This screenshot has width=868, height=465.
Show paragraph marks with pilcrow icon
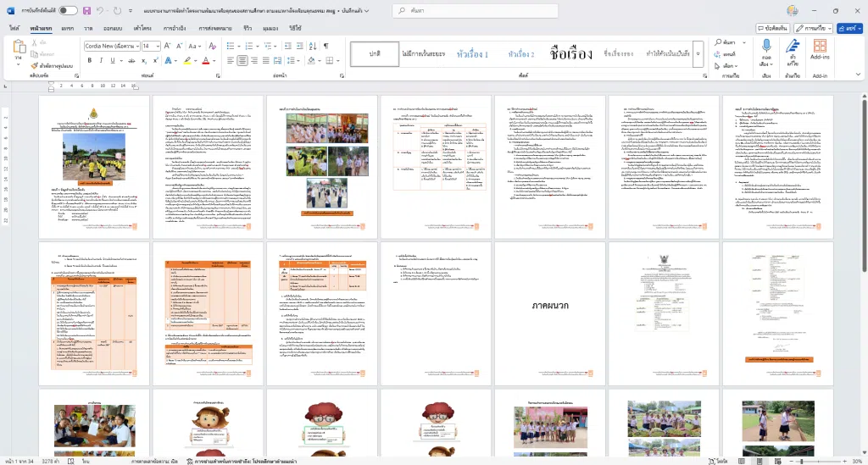pyautogui.click(x=326, y=46)
